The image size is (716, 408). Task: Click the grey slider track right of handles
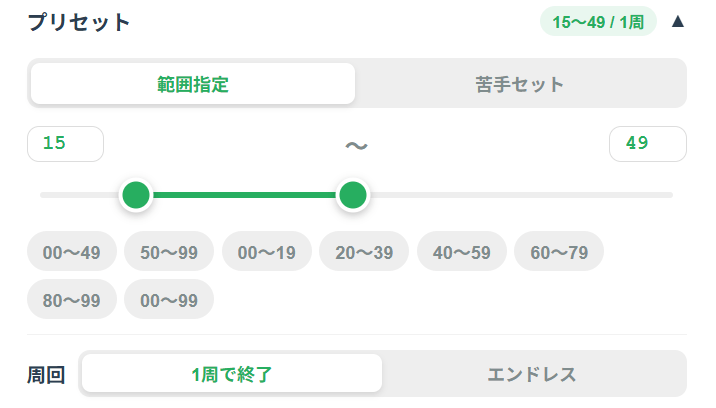520,195
